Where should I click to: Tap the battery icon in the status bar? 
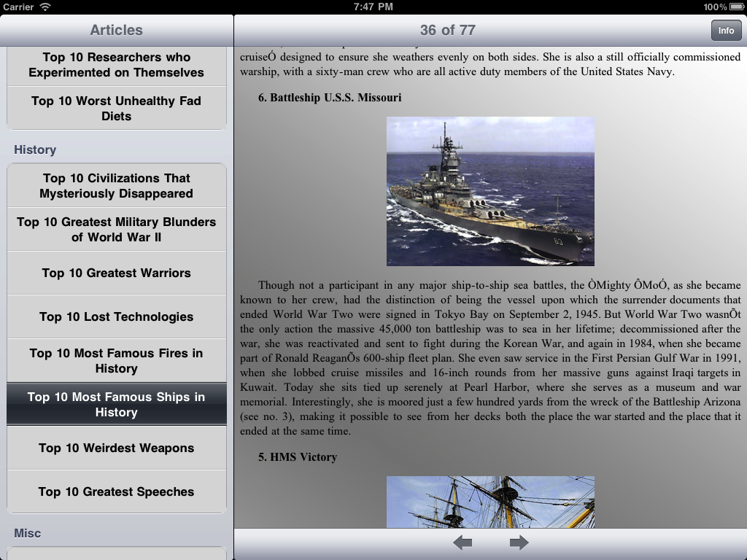coord(737,7)
